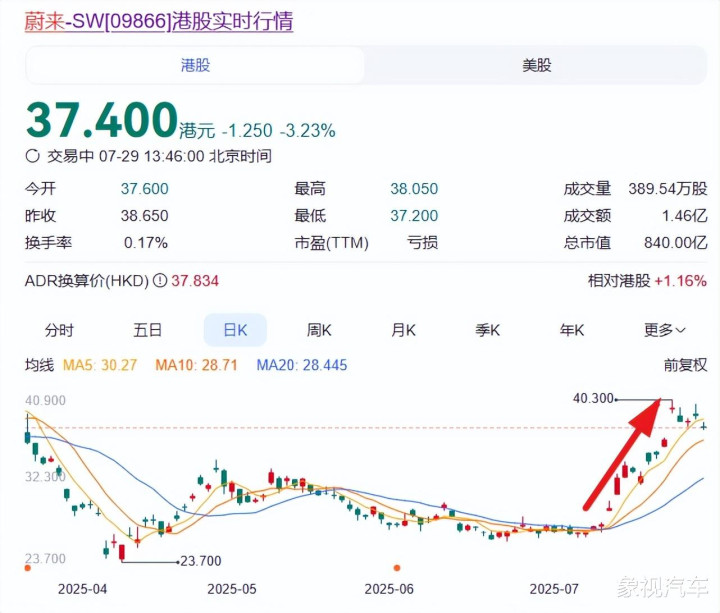
Task: Click the 换手率 value 0.17%
Action: tap(146, 242)
